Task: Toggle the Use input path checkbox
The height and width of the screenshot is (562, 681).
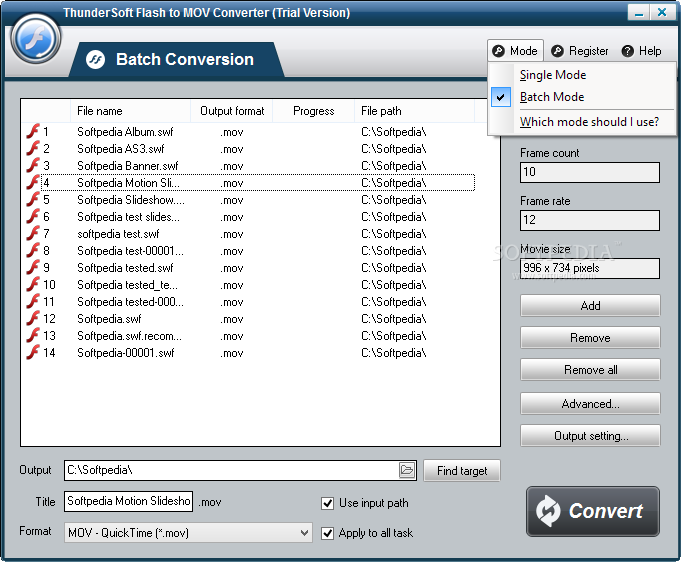Action: pos(327,503)
